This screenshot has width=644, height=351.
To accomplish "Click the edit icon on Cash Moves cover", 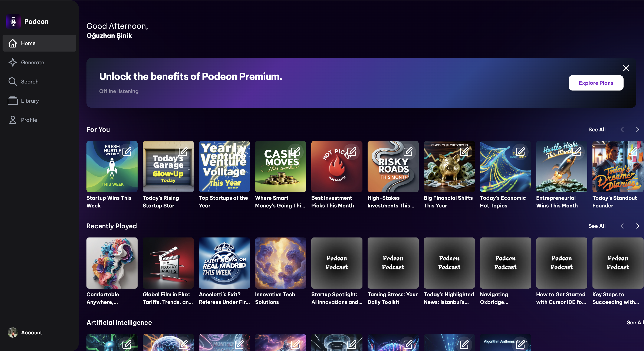I will pyautogui.click(x=295, y=151).
